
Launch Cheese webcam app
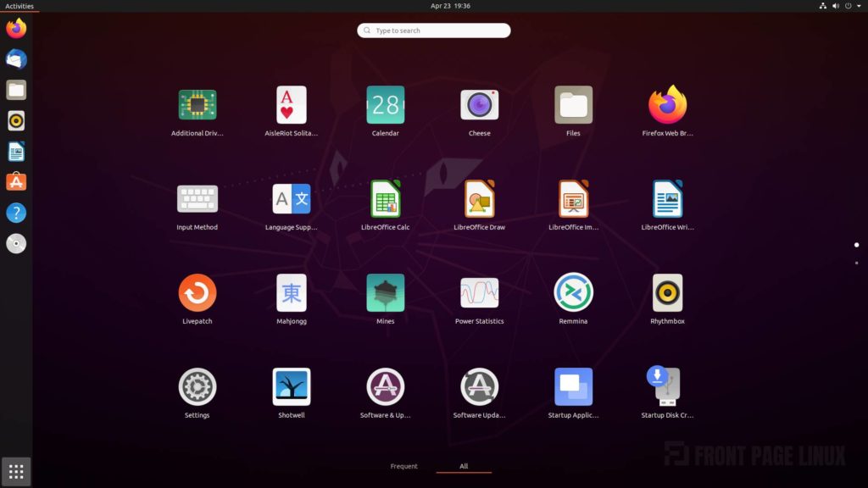click(480, 105)
